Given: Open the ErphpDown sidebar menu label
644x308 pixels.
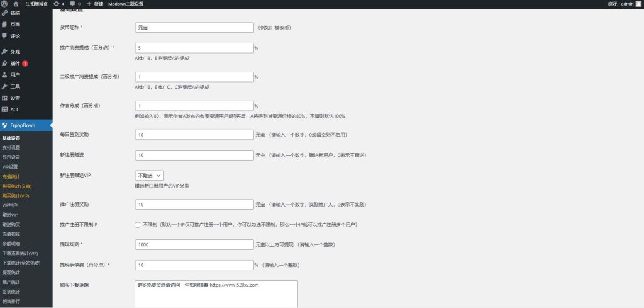Looking at the screenshot, I should click(23, 125).
